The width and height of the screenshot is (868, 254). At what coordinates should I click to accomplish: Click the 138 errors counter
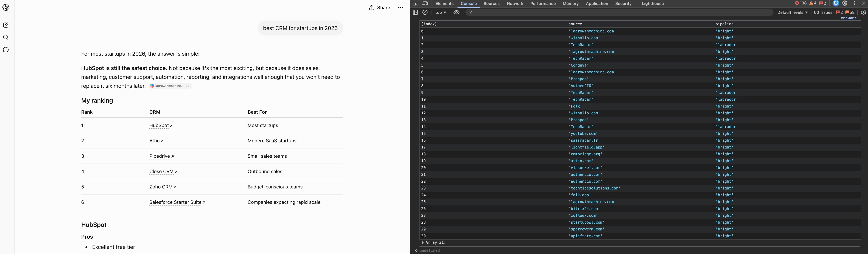[x=801, y=3]
